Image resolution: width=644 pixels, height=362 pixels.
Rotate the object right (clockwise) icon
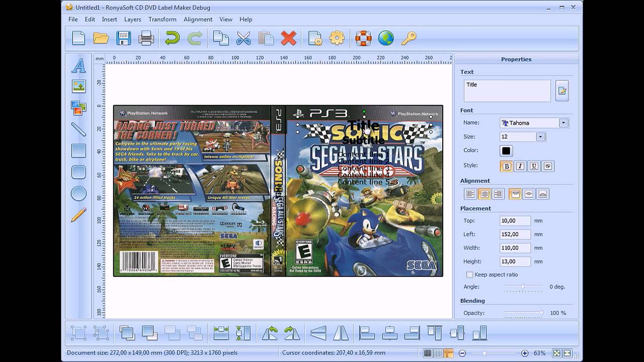click(292, 333)
